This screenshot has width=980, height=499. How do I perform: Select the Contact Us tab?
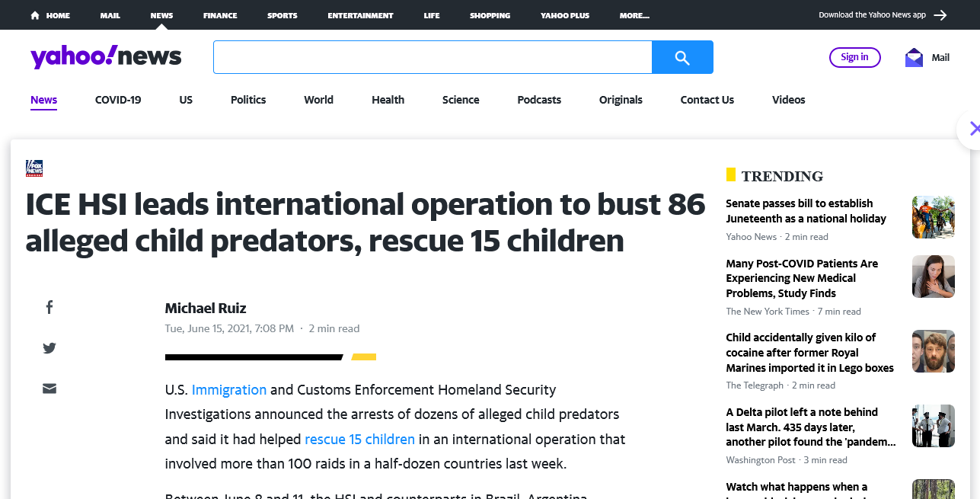point(707,100)
